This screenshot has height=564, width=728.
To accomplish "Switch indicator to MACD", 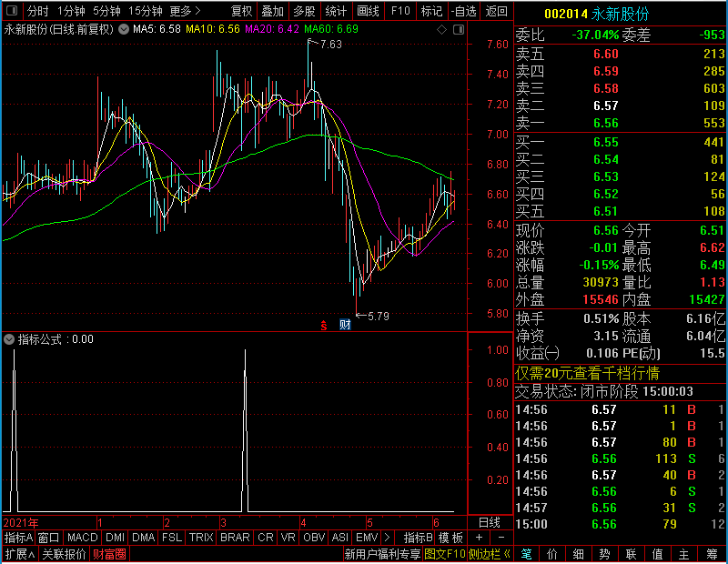I will (x=82, y=538).
